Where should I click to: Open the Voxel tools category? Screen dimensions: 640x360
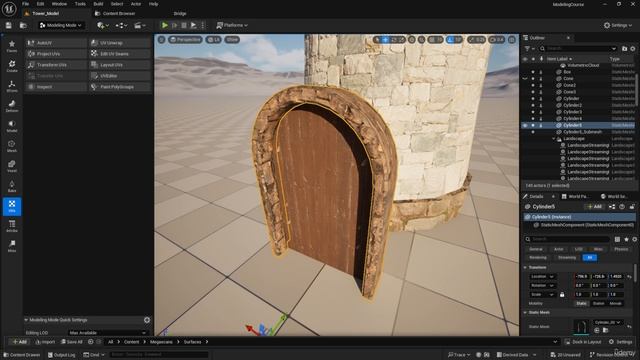[12, 166]
